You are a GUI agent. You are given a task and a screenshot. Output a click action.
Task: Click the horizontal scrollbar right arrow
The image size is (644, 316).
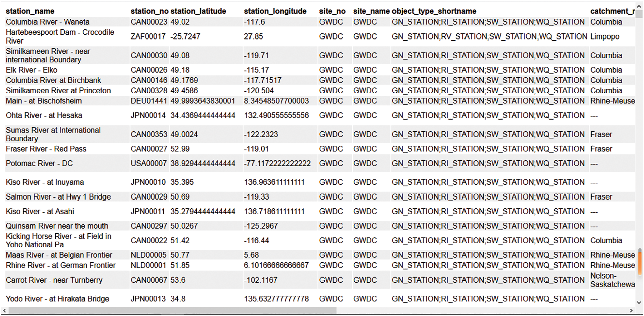pos(631,311)
